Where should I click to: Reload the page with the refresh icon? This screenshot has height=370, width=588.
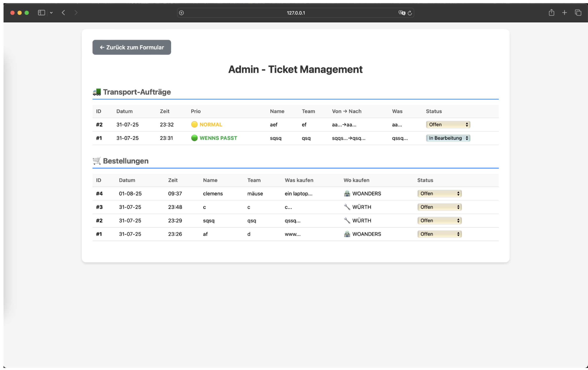coord(410,13)
